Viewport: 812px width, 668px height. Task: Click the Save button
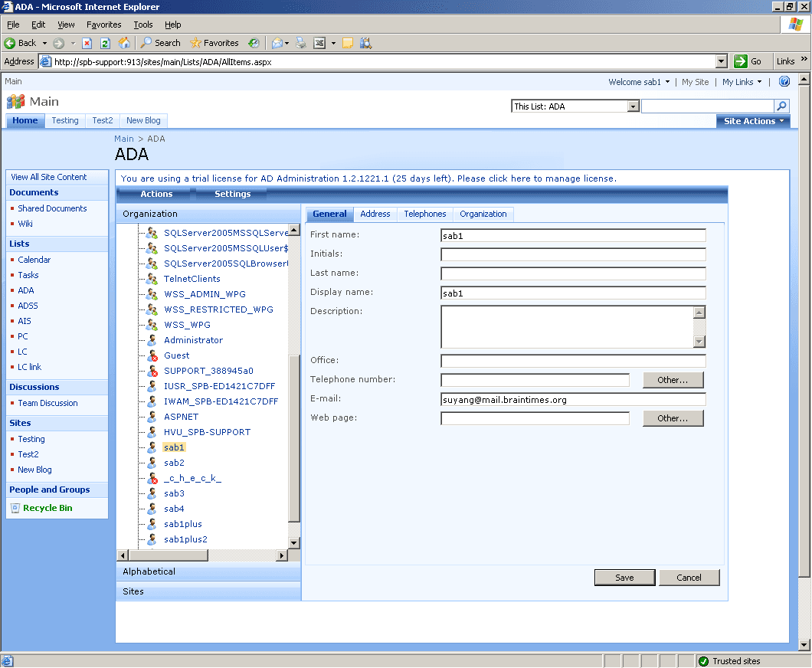pyautogui.click(x=624, y=578)
